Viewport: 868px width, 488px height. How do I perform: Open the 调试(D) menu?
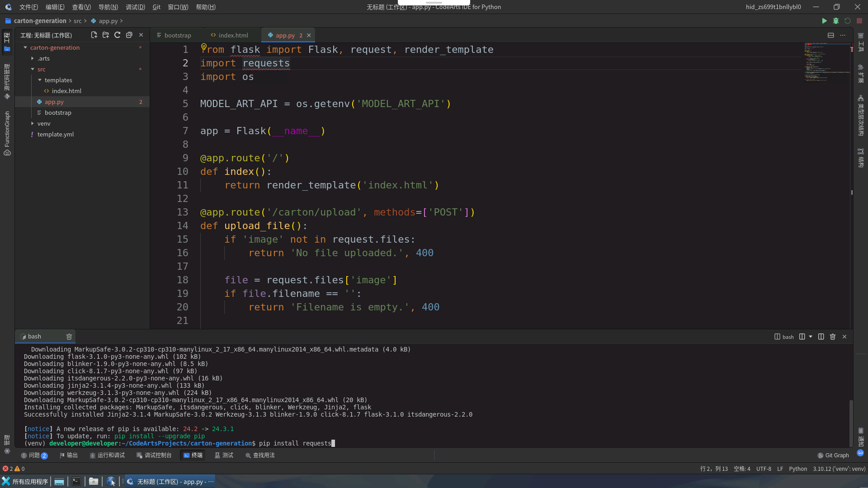135,7
